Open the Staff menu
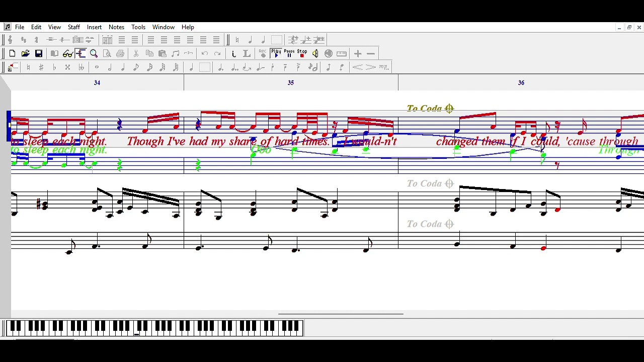 pos(74,27)
